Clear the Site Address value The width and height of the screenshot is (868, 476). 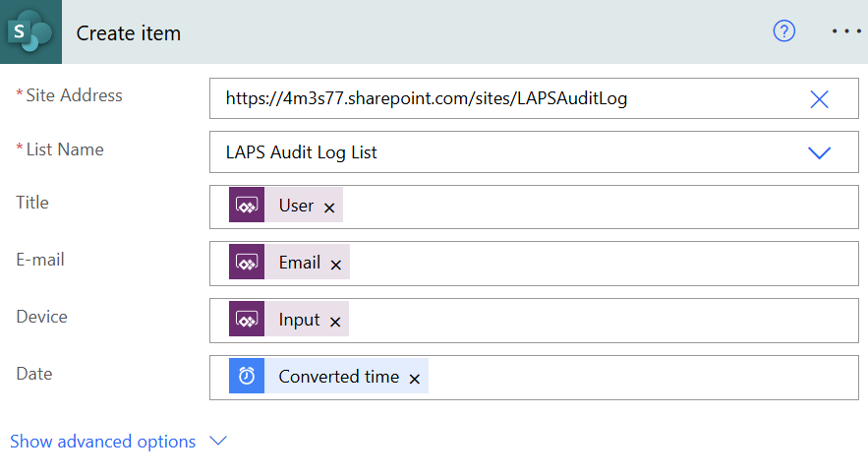(819, 98)
